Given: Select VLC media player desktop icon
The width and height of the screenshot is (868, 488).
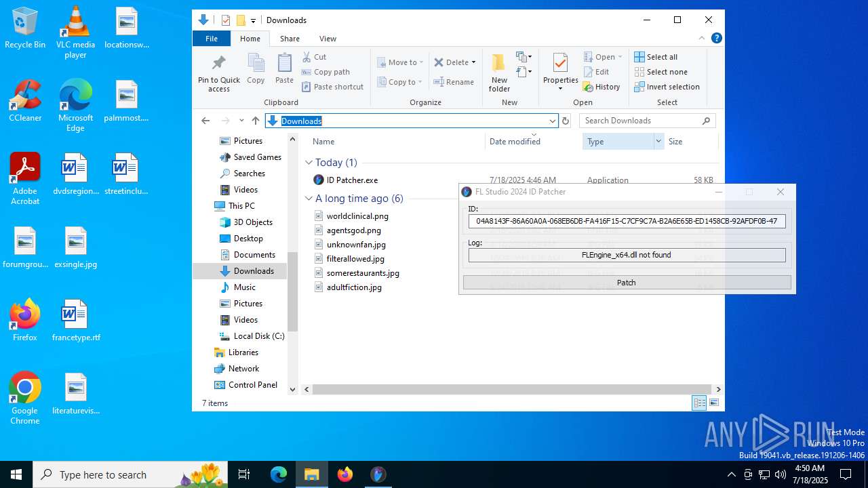Looking at the screenshot, I should tap(75, 33).
